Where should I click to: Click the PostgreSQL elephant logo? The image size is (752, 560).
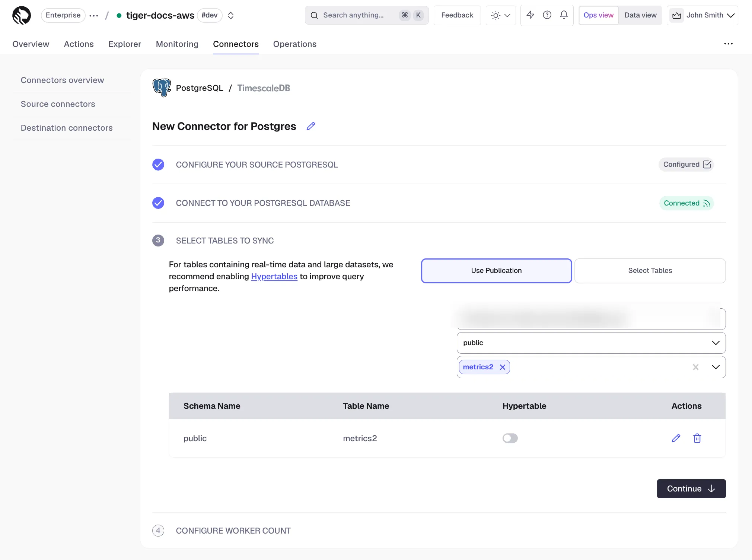[162, 88]
